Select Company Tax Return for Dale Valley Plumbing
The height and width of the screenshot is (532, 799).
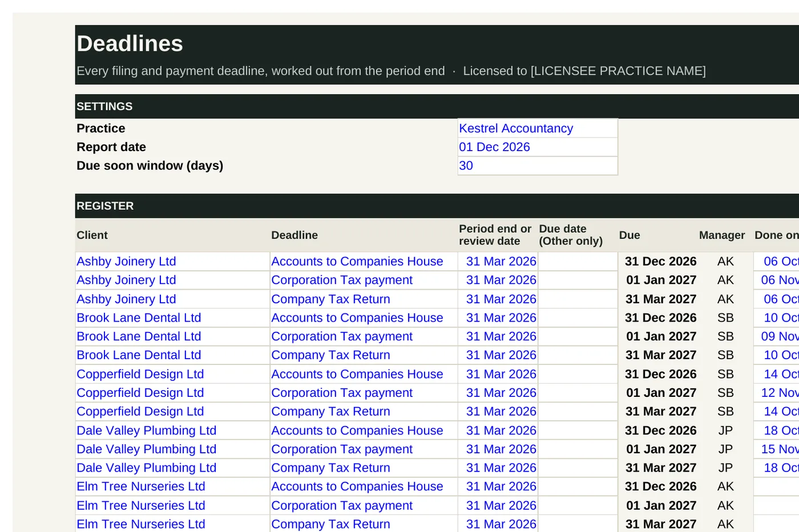tap(364, 468)
